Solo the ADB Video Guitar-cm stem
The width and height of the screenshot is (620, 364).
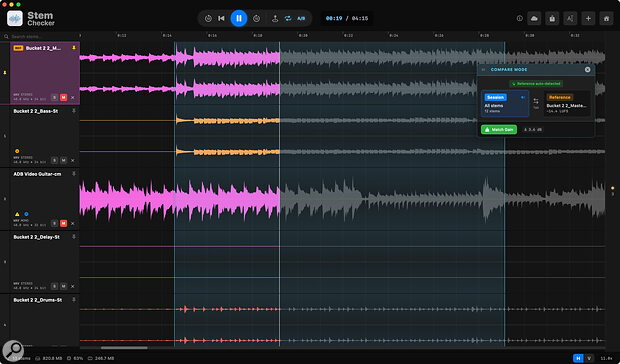55,223
